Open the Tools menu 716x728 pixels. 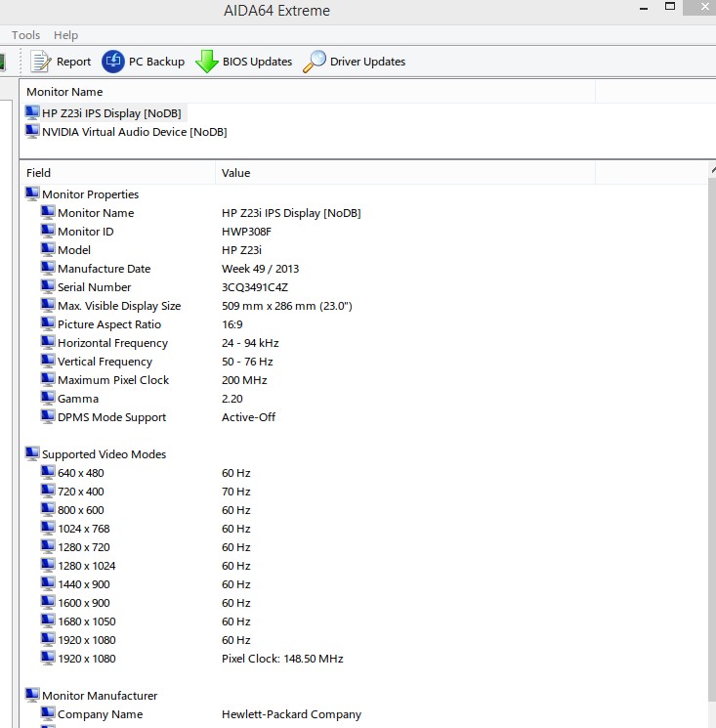click(x=26, y=35)
